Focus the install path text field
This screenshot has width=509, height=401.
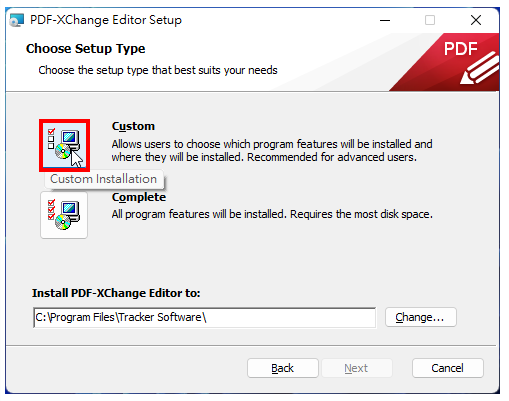click(204, 317)
